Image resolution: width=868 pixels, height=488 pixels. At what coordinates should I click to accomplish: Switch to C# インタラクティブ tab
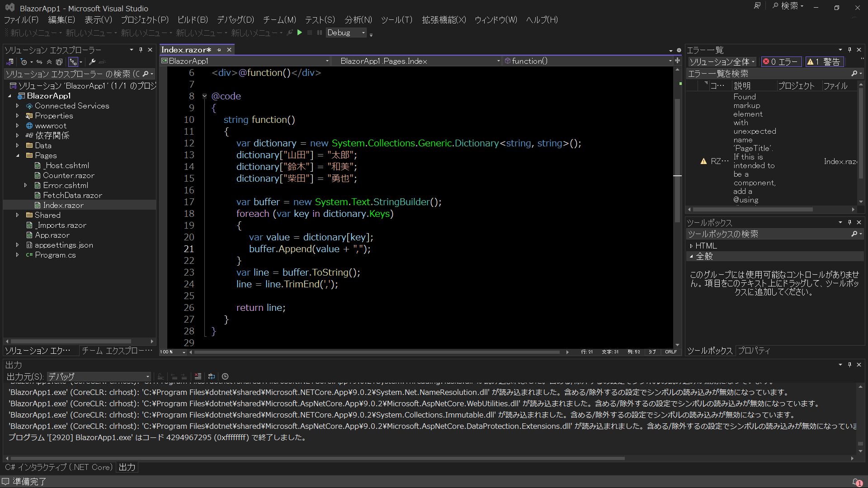[x=59, y=467]
